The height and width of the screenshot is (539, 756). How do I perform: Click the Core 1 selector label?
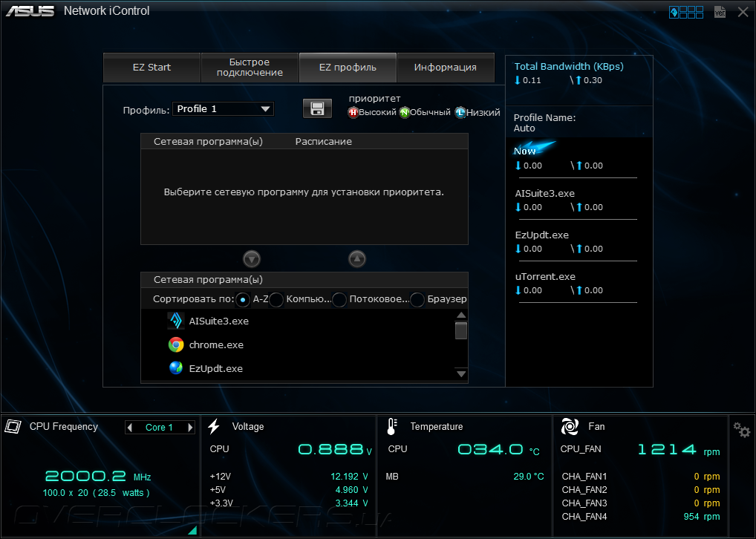(x=159, y=428)
